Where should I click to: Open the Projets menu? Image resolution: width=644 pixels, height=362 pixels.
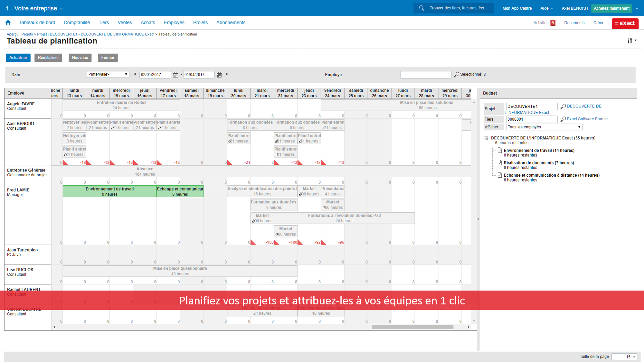point(200,23)
